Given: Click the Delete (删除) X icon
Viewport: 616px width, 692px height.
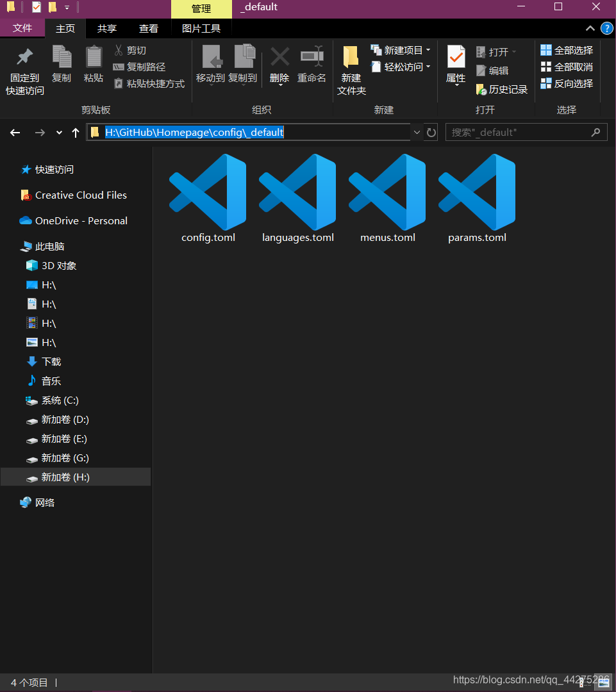Looking at the screenshot, I should tap(279, 58).
